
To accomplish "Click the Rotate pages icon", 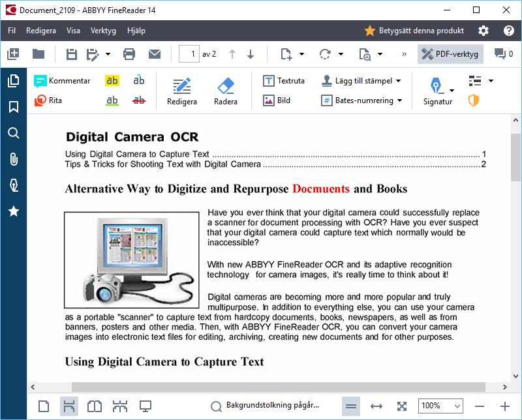I will [325, 54].
